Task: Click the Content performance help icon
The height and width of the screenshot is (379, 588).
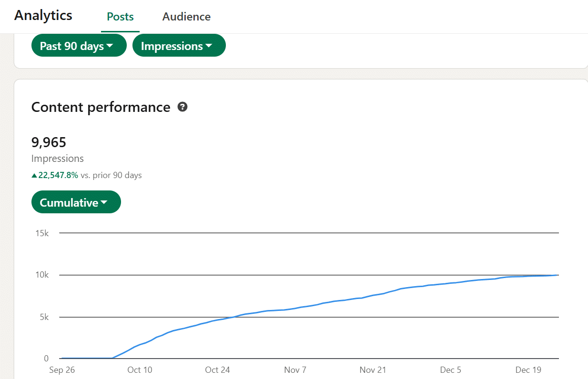Action: coord(182,107)
